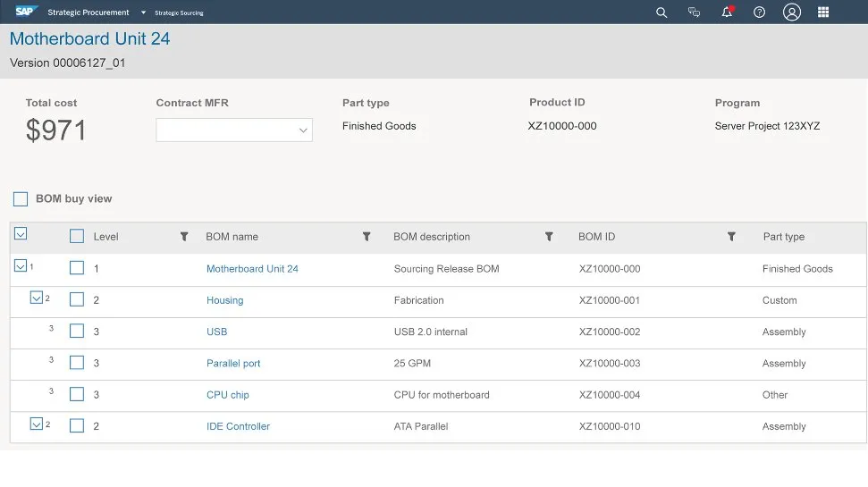Open the Contract MFR dropdown

[x=234, y=130]
